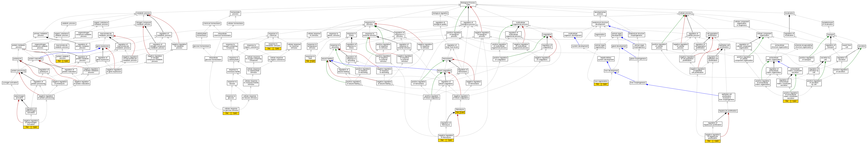Click the 'hepatocyte proliferation' node
This screenshot has width=868, height=144.
728,111
